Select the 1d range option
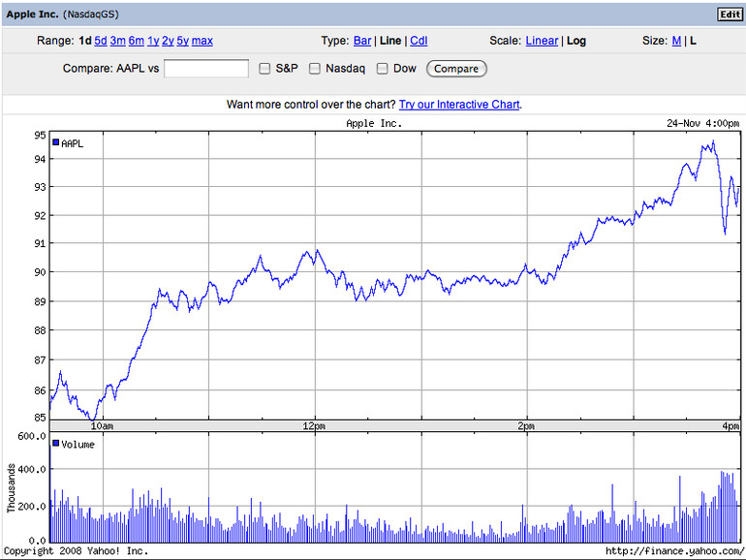Screen dimensions: 746x560 click(84, 41)
